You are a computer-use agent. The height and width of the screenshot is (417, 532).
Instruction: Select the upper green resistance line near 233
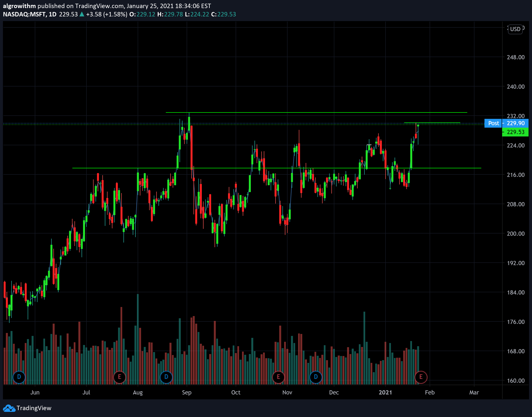point(316,112)
